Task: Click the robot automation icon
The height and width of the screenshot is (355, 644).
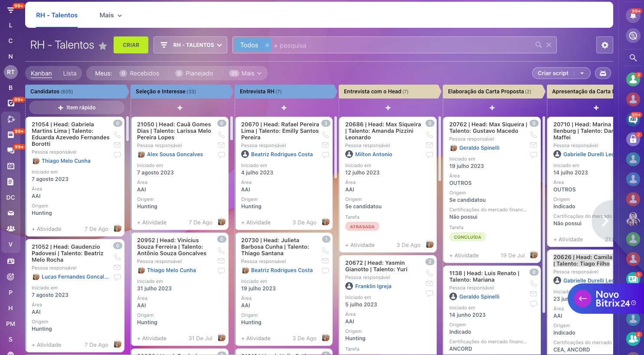Action: click(603, 73)
